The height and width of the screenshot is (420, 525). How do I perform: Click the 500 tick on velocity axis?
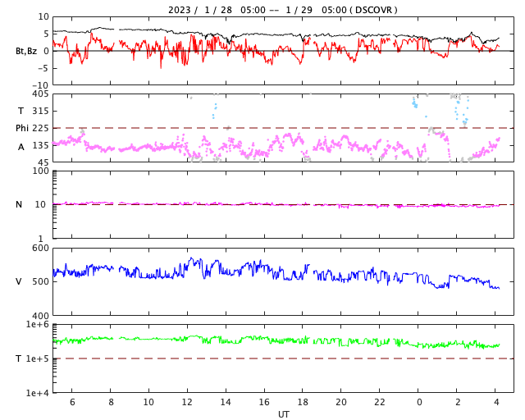click(40, 281)
